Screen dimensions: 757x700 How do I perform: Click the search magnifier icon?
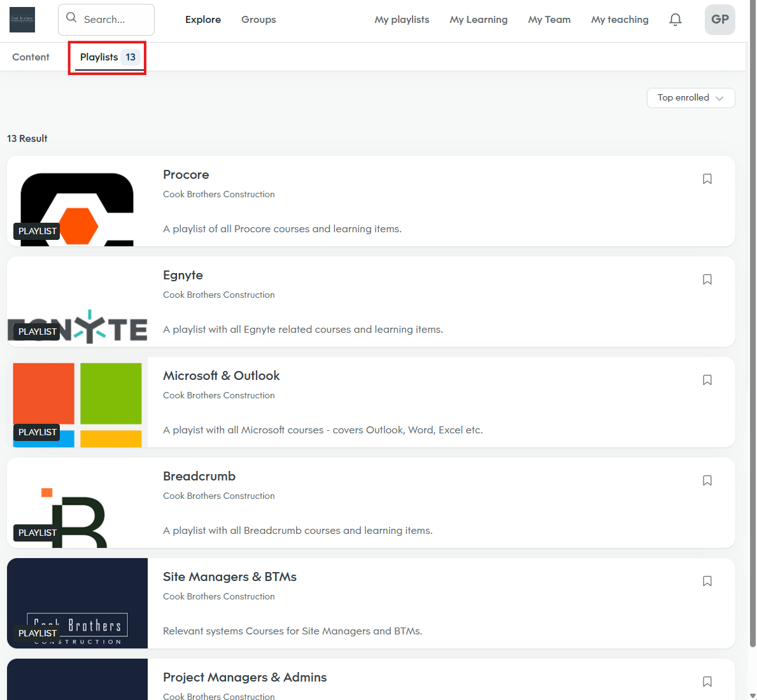click(x=71, y=18)
